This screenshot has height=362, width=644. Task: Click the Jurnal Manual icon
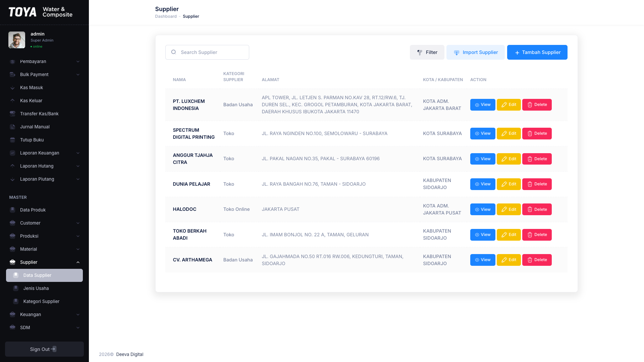(x=12, y=127)
